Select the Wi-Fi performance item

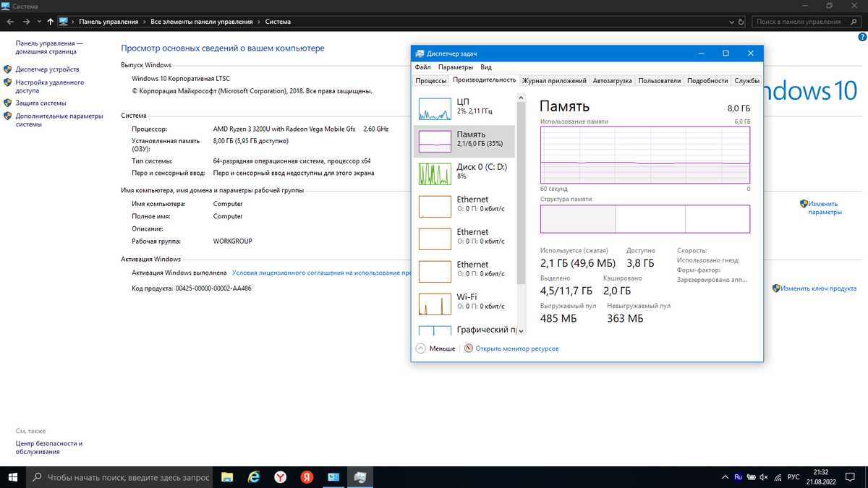(464, 304)
